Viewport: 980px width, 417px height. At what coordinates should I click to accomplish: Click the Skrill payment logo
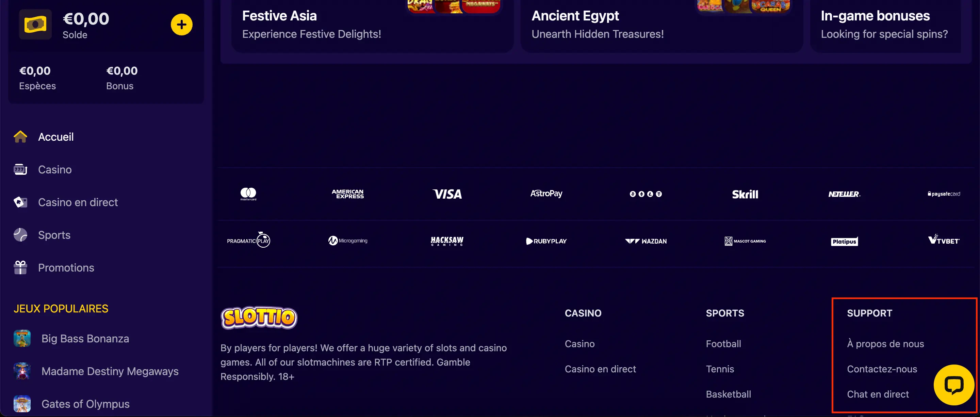[x=745, y=194]
